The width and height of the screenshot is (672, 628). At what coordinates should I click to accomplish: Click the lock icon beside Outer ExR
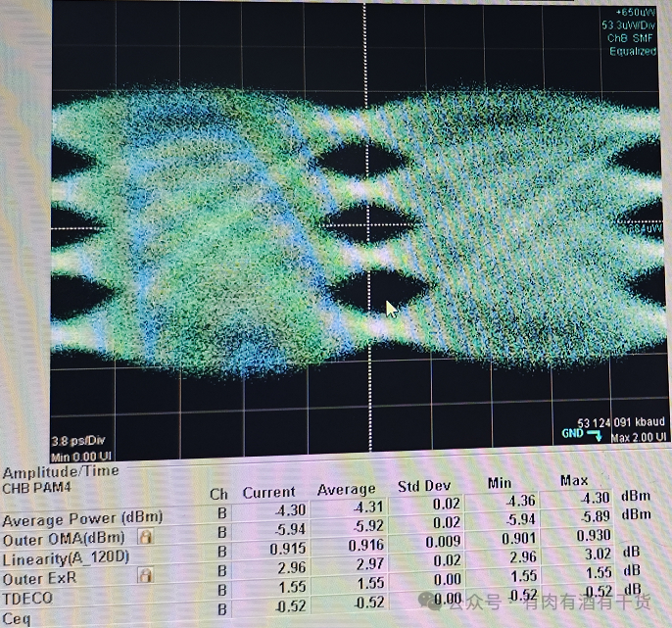pos(145,575)
